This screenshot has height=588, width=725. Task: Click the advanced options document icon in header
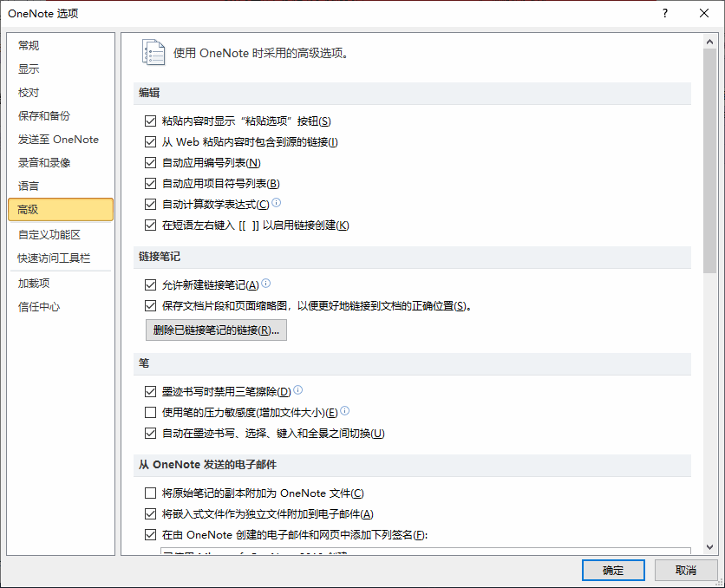[153, 53]
